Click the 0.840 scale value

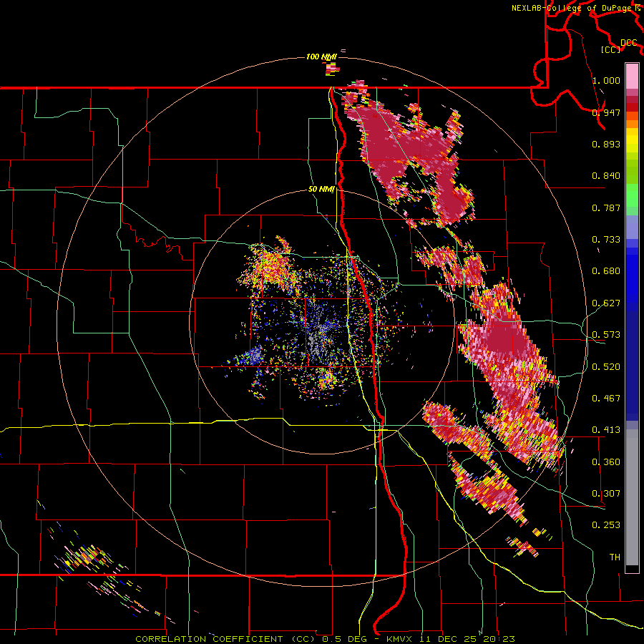click(606, 176)
